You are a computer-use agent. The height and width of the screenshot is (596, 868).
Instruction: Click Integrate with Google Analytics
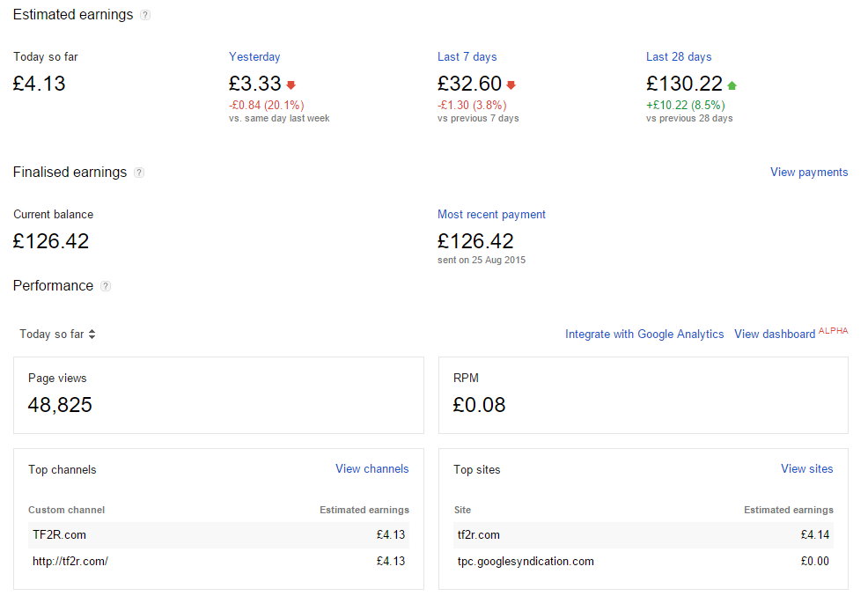(644, 335)
